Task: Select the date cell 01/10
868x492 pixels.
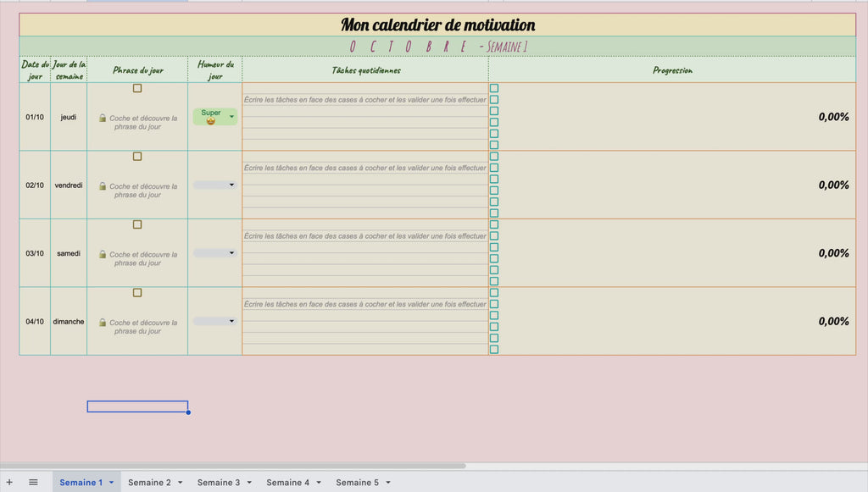Action: pos(35,117)
